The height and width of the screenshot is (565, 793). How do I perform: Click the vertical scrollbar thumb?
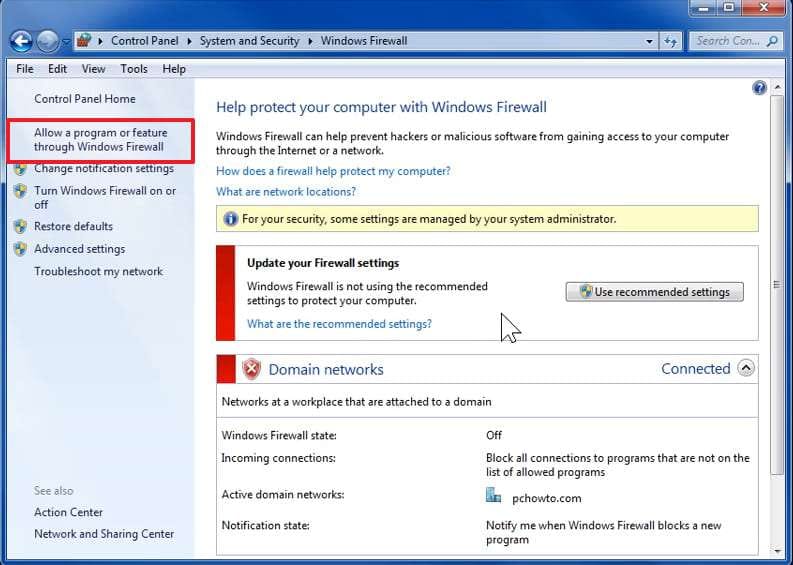coord(776,285)
